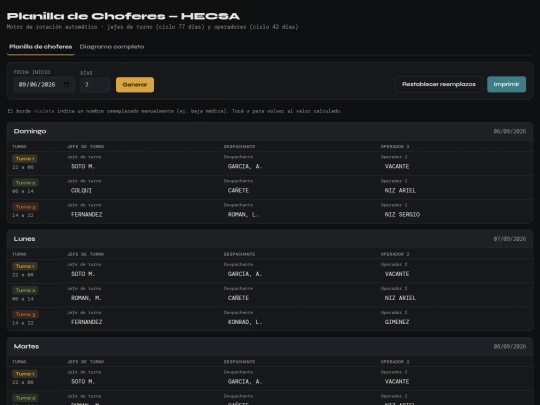Click the DESPACHANTE column header in Lunes

pyautogui.click(x=239, y=254)
